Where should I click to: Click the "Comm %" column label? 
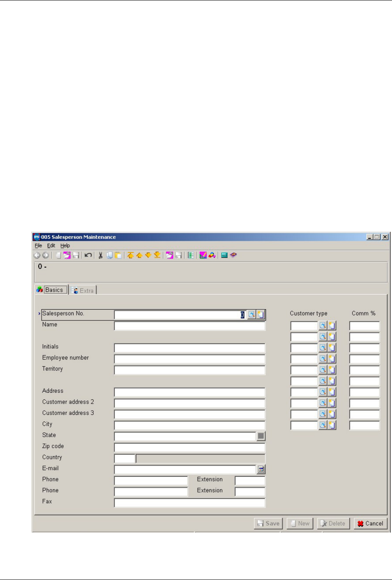364,314
